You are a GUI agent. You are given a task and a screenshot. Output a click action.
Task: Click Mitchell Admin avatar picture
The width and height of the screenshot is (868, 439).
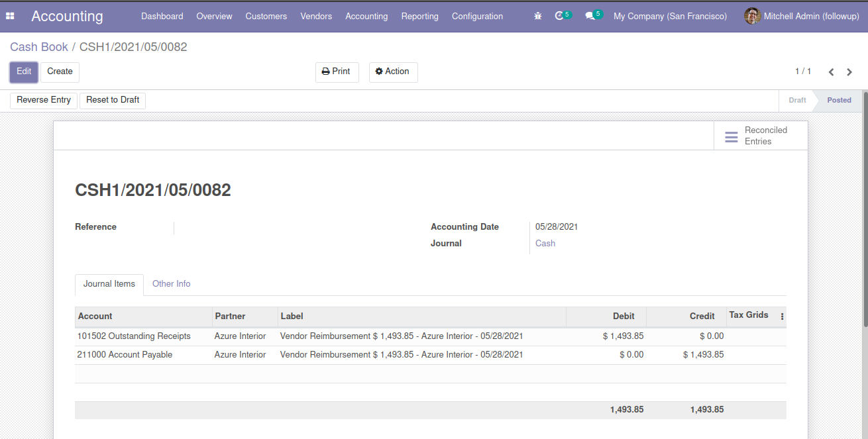(x=752, y=16)
